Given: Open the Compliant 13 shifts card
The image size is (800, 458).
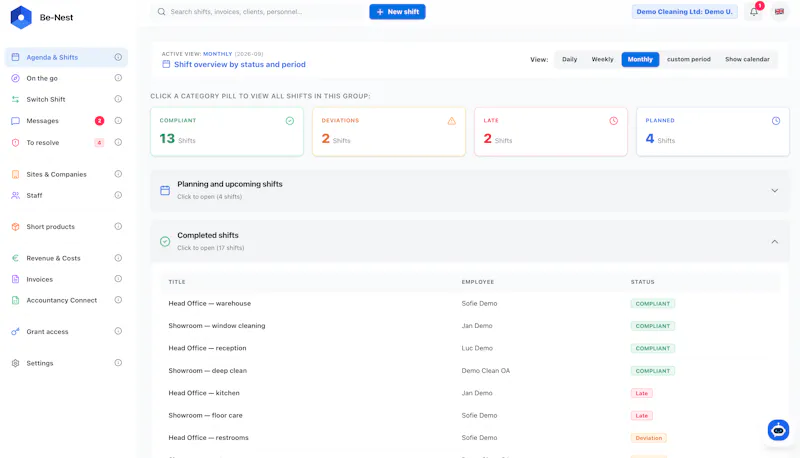Looking at the screenshot, I should [227, 132].
